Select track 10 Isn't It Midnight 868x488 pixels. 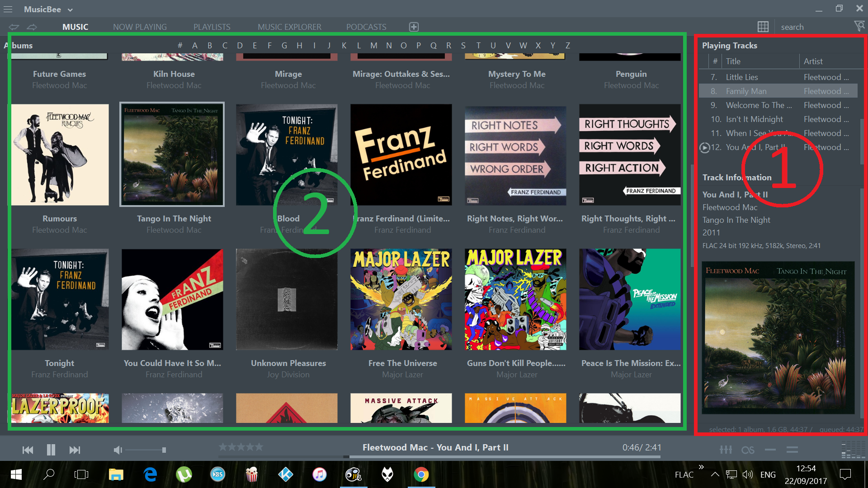click(778, 119)
